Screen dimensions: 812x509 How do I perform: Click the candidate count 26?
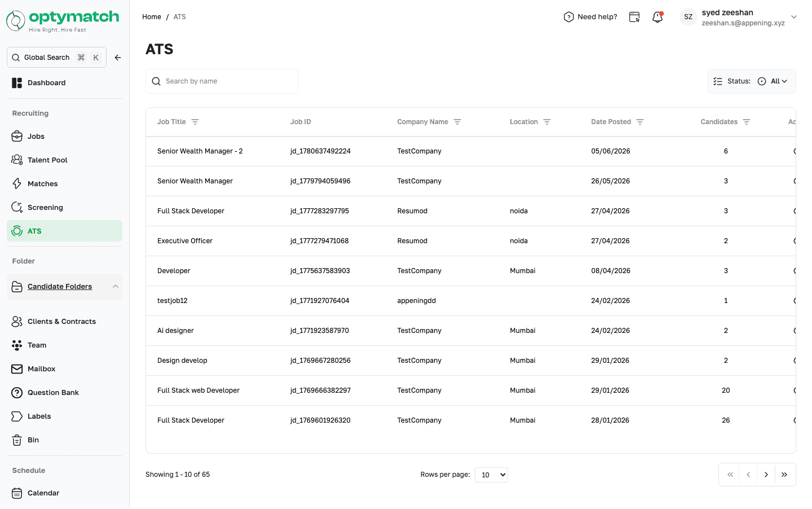[x=726, y=420]
